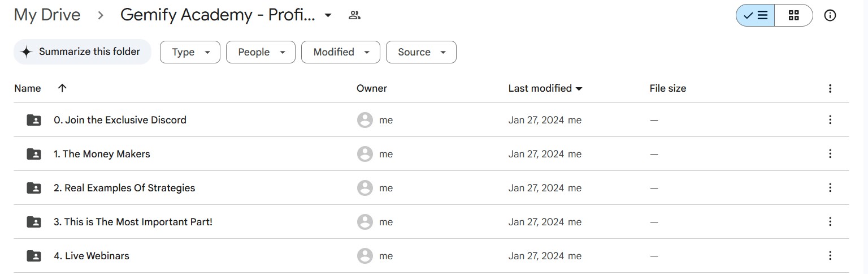Click the column sort options three-dot icon
This screenshot has height=274, width=868.
(x=830, y=88)
